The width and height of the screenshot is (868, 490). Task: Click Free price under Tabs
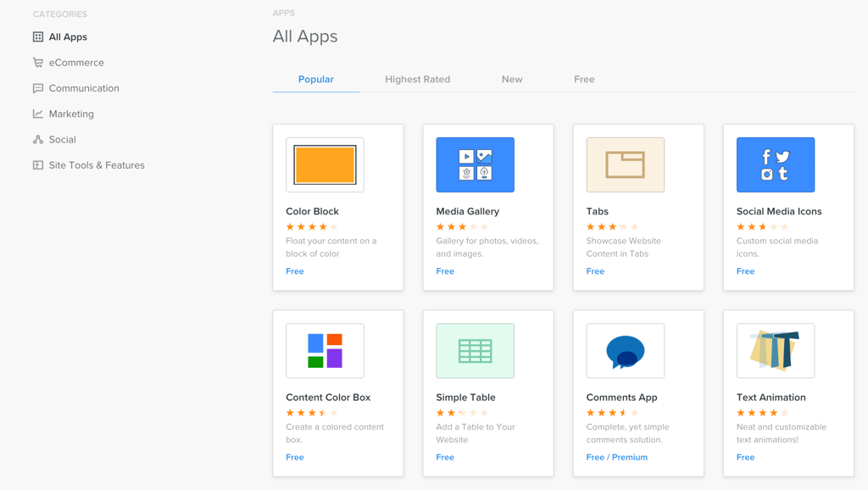[595, 271]
